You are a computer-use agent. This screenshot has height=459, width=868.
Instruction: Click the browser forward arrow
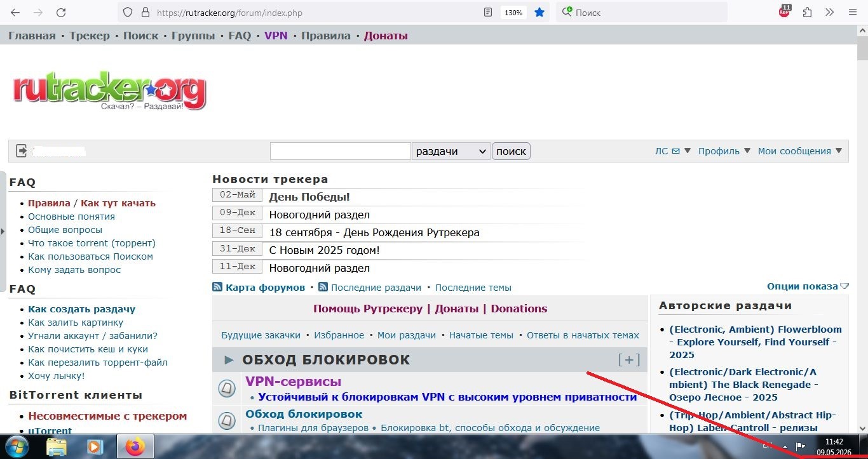coord(38,12)
